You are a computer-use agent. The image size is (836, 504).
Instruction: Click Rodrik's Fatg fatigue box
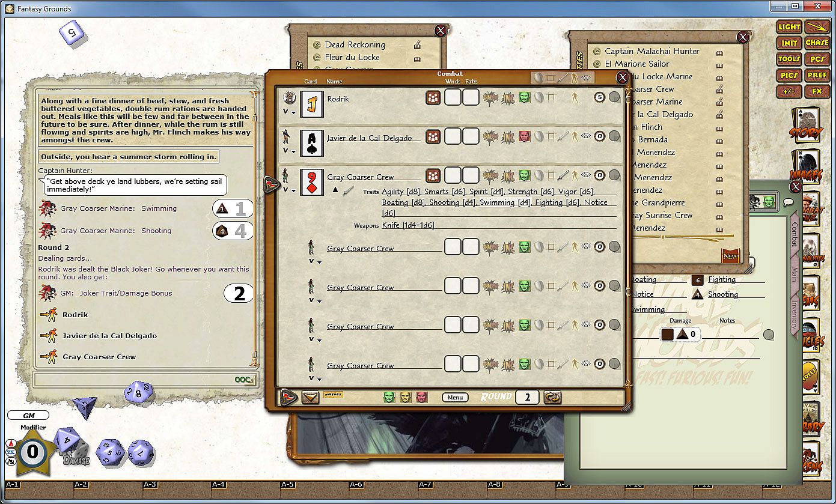(471, 97)
